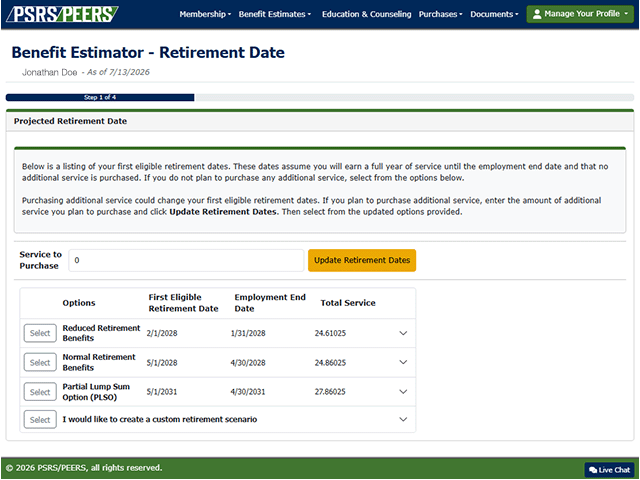The image size is (640, 480).
Task: Expand custom retirement scenario row chevron
Action: point(403,419)
